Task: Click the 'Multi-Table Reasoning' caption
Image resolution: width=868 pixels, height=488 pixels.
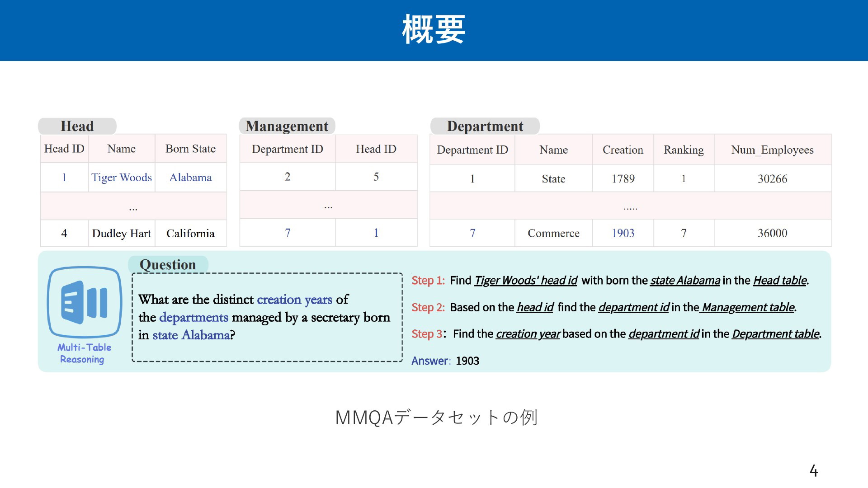Action: (84, 353)
